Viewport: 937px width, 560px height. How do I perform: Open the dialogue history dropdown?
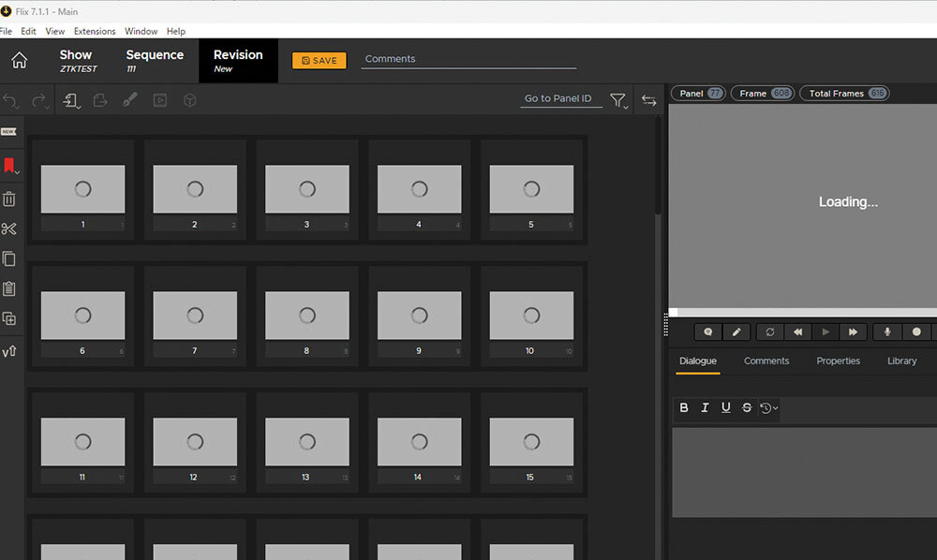tap(768, 408)
